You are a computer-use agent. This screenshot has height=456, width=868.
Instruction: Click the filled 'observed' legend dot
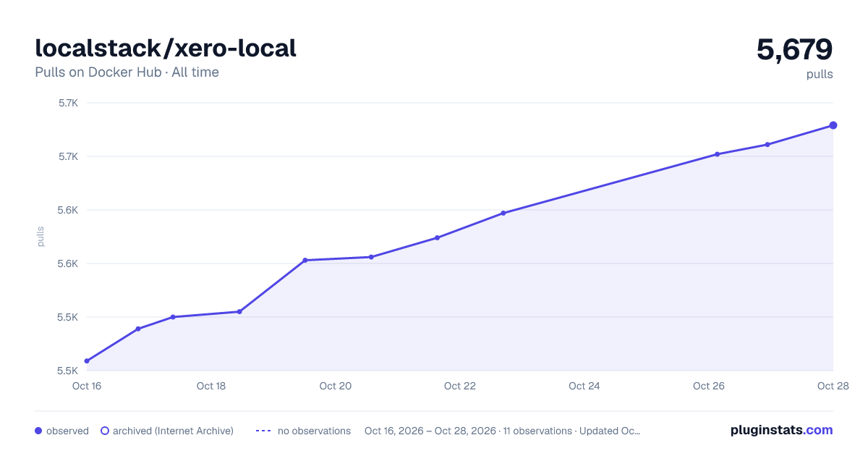[38, 431]
